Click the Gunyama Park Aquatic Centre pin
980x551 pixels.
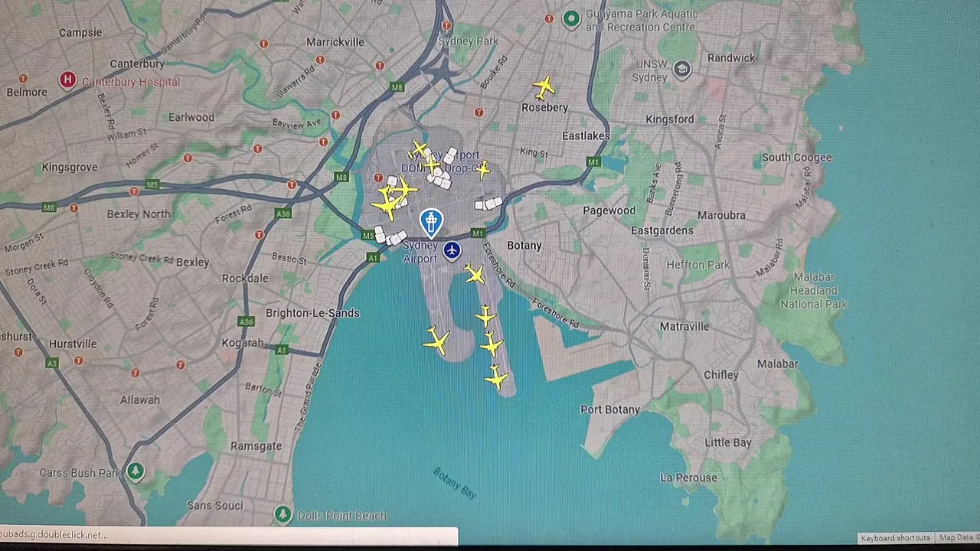[x=571, y=19]
